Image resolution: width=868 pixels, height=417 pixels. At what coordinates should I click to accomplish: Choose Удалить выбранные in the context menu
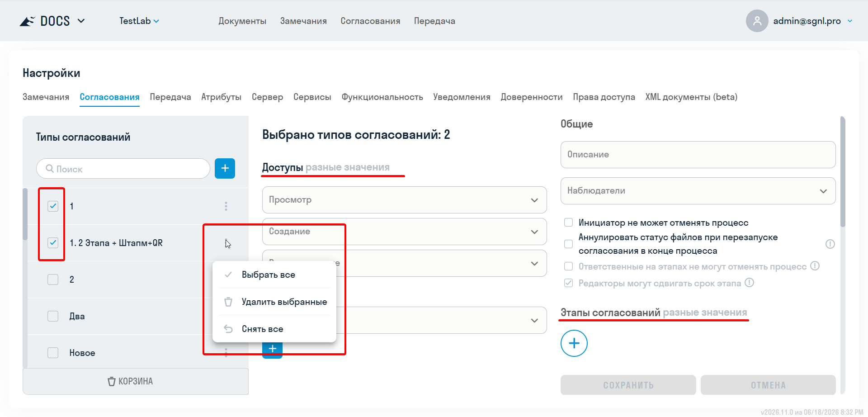(x=274, y=302)
